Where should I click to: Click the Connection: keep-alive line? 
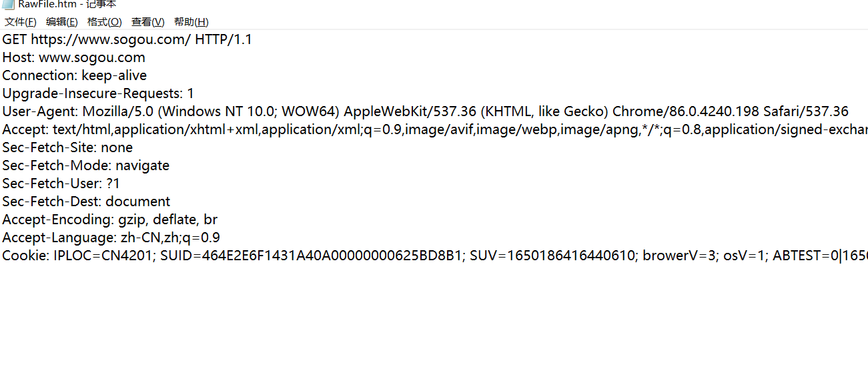pos(74,75)
